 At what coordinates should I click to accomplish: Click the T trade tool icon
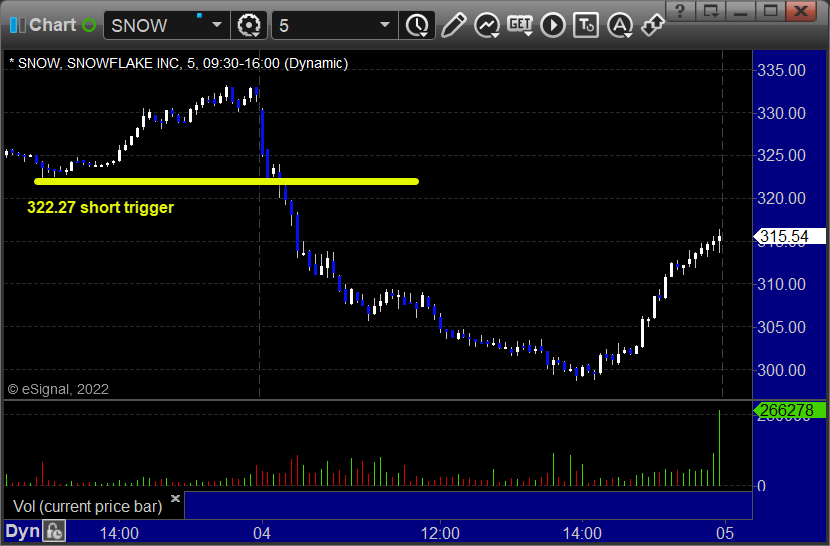pos(586,25)
